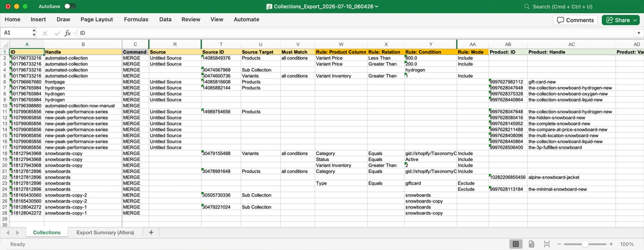Click the Ready status bar indicator
The height and width of the screenshot is (250, 644).
(18, 244)
